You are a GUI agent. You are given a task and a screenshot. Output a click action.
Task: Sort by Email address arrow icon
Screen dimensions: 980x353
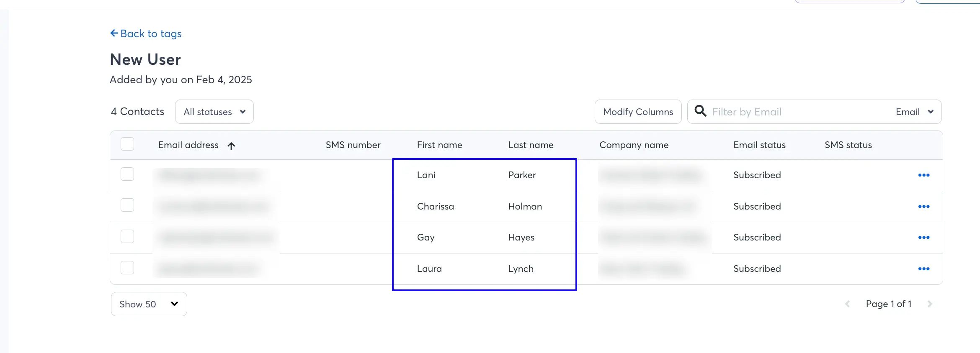(x=231, y=146)
